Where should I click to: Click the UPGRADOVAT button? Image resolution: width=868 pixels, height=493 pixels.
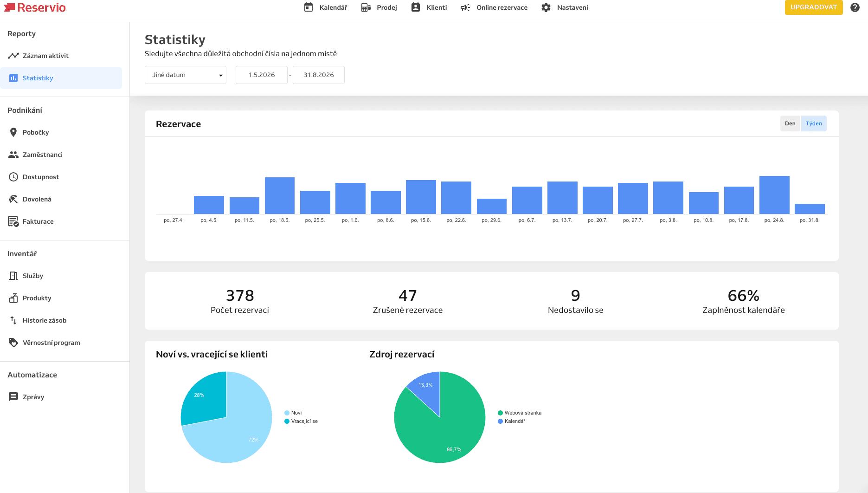coord(814,7)
